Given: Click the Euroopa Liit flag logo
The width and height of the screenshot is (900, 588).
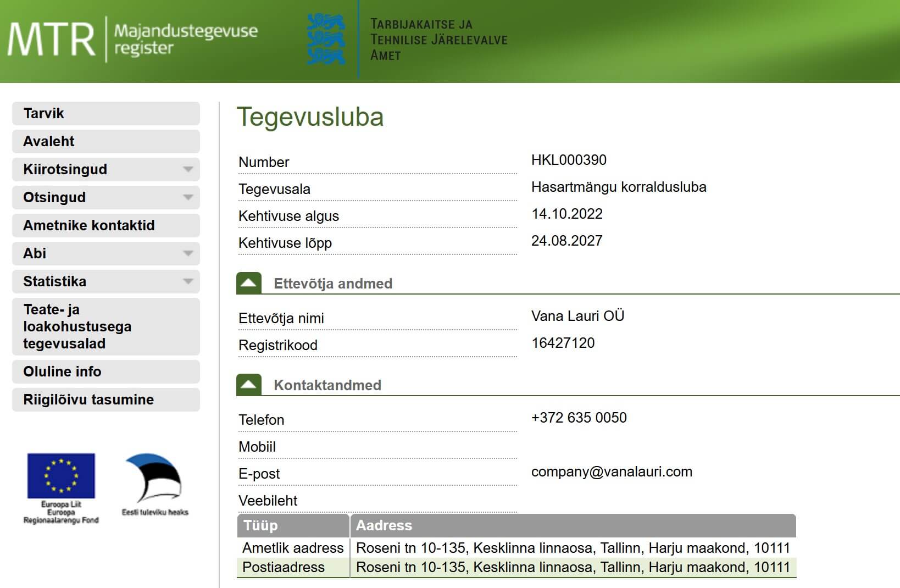Looking at the screenshot, I should (x=61, y=488).
